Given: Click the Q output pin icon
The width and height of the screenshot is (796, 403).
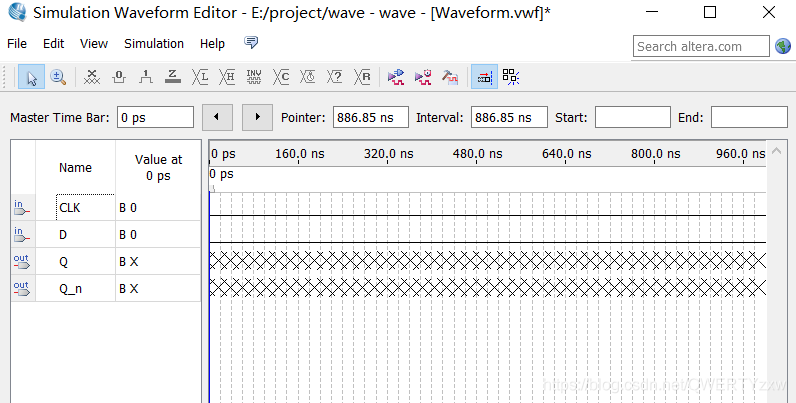Looking at the screenshot, I should (21, 261).
